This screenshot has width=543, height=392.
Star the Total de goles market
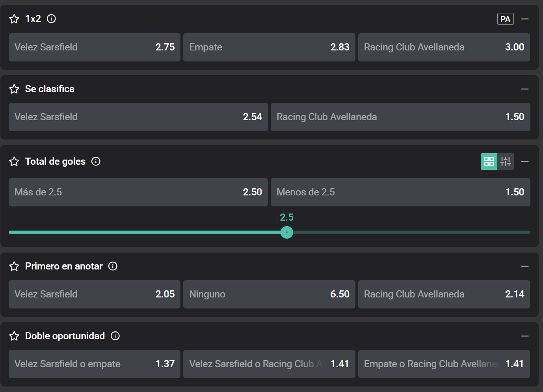[x=14, y=162]
